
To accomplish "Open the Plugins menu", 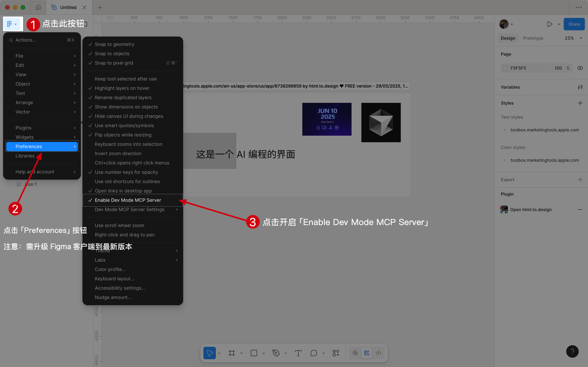I will [42, 128].
